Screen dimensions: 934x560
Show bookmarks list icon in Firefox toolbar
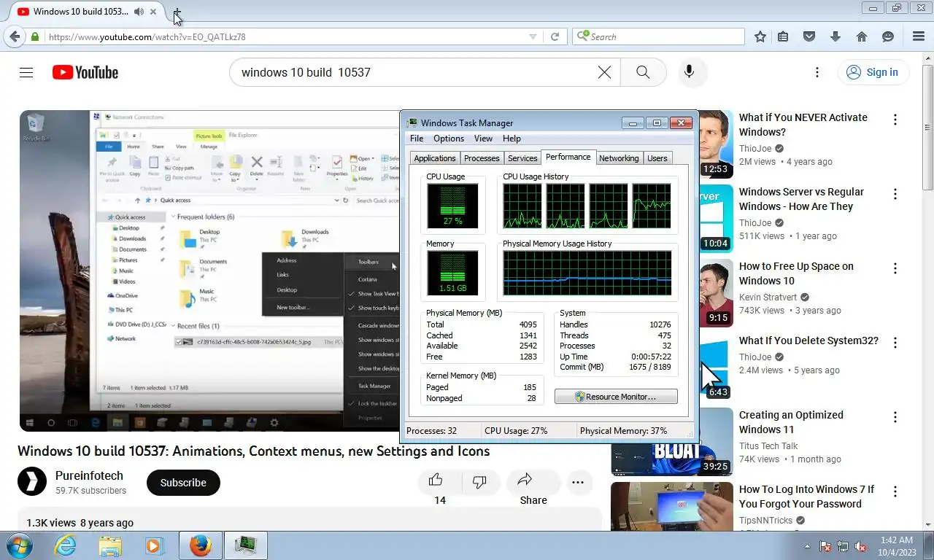click(x=783, y=36)
